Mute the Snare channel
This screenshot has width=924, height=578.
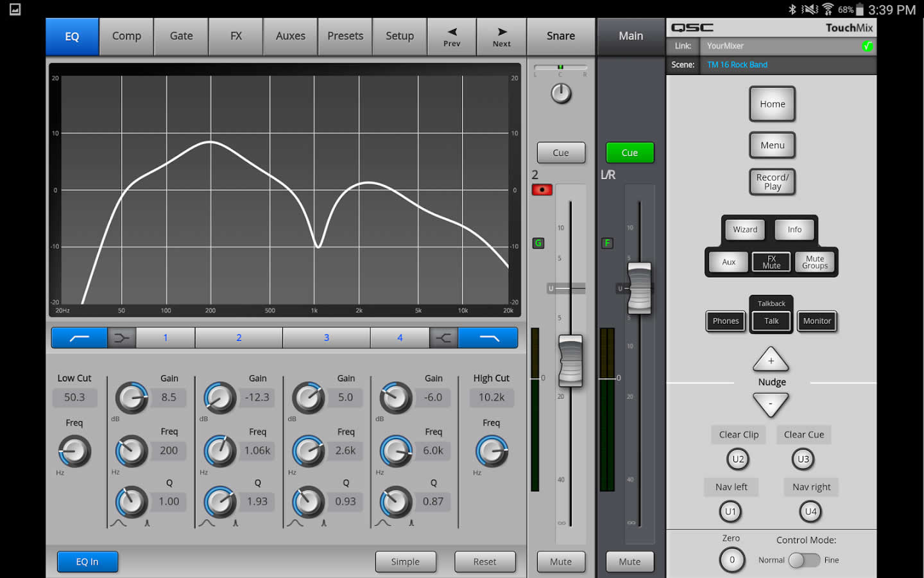[x=560, y=561]
